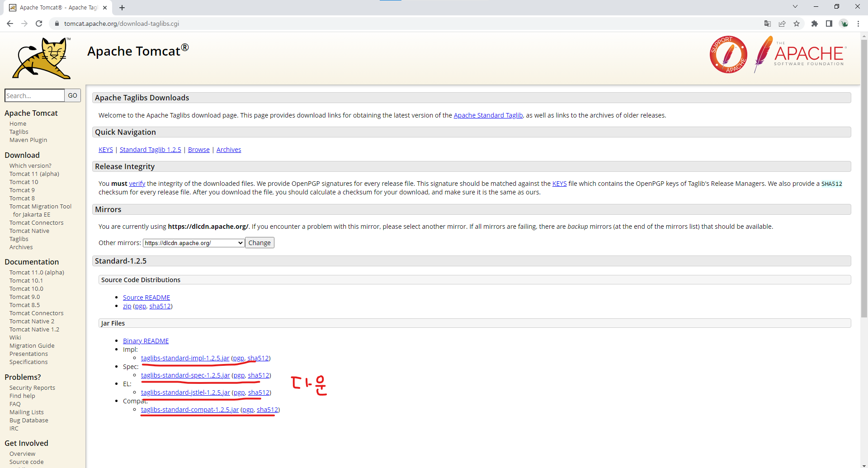
Task: Open the Other mirrors dropdown
Action: 193,243
